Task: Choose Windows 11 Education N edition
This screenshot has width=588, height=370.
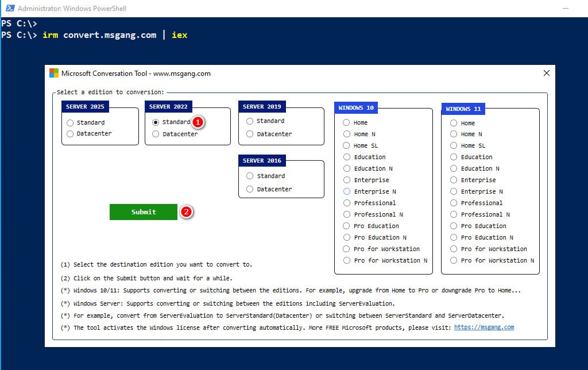Action: coord(454,168)
